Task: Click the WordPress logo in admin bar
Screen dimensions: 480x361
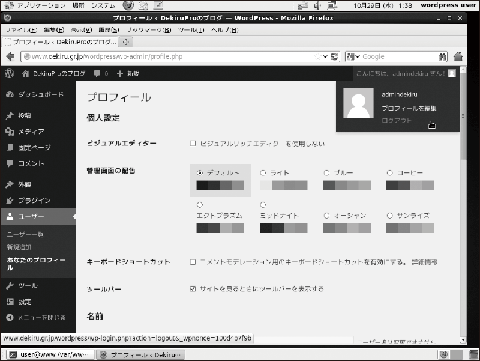Action: pos(9,73)
